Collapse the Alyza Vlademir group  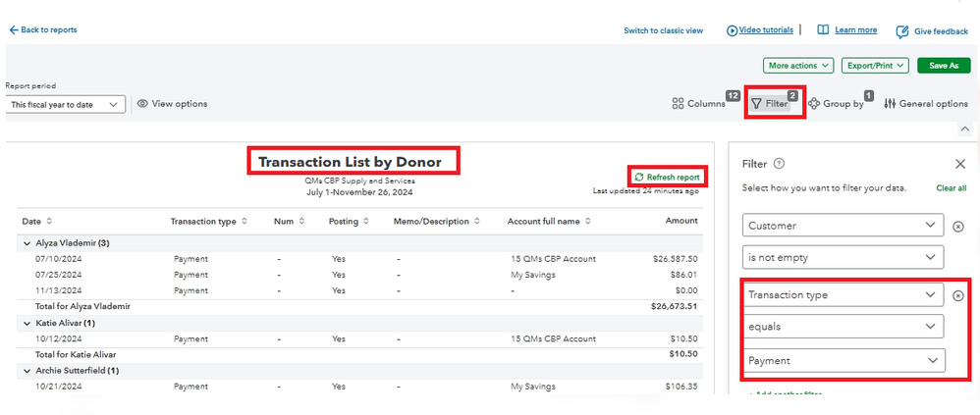[26, 242]
